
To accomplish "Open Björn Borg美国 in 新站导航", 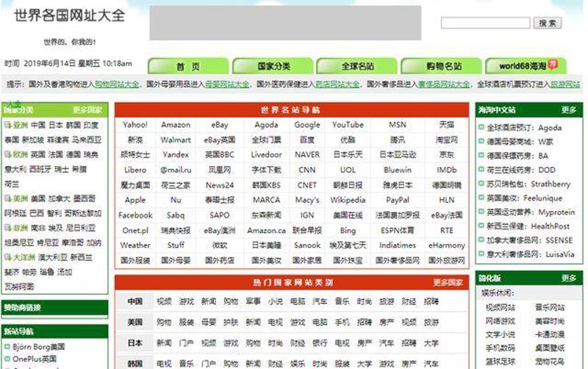I will (39, 346).
